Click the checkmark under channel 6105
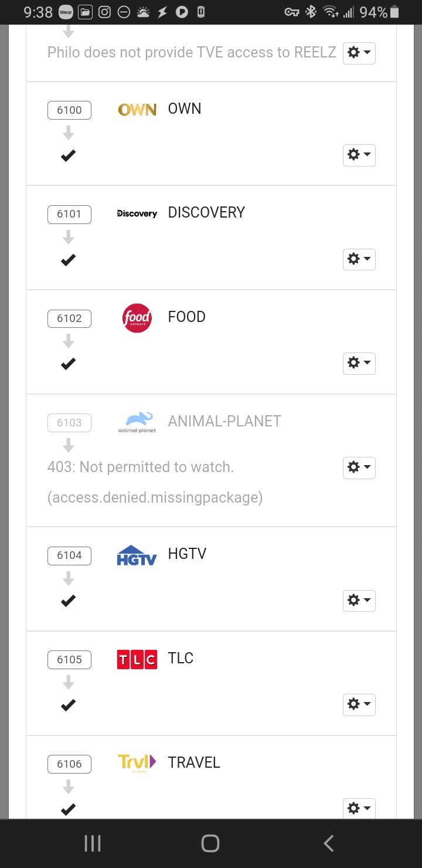 [x=69, y=704]
